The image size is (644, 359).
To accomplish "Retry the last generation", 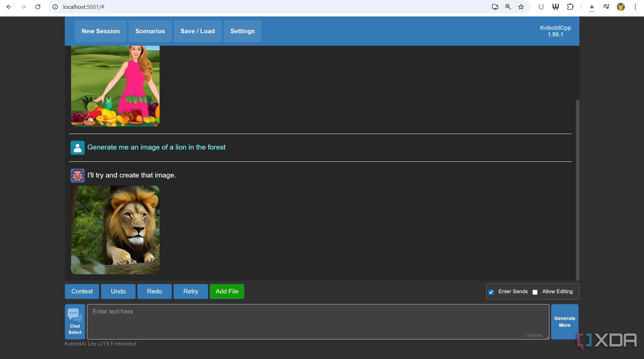I will tap(191, 292).
